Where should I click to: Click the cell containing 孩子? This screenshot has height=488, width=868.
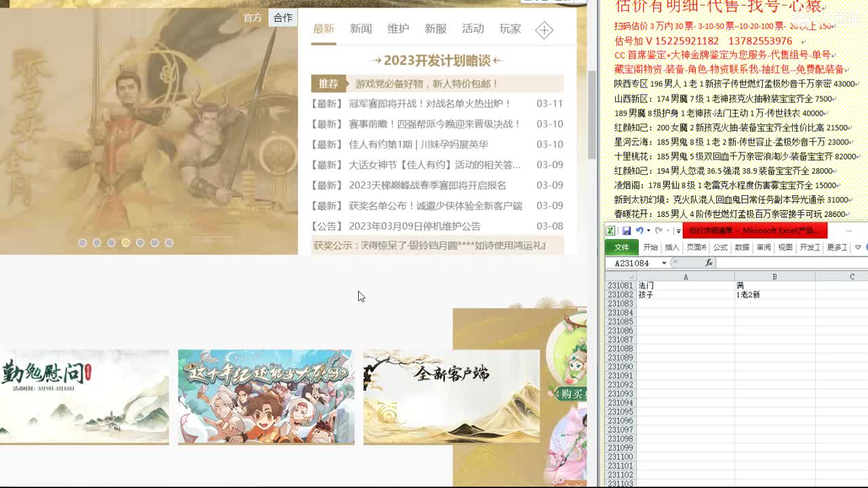pyautogui.click(x=686, y=295)
